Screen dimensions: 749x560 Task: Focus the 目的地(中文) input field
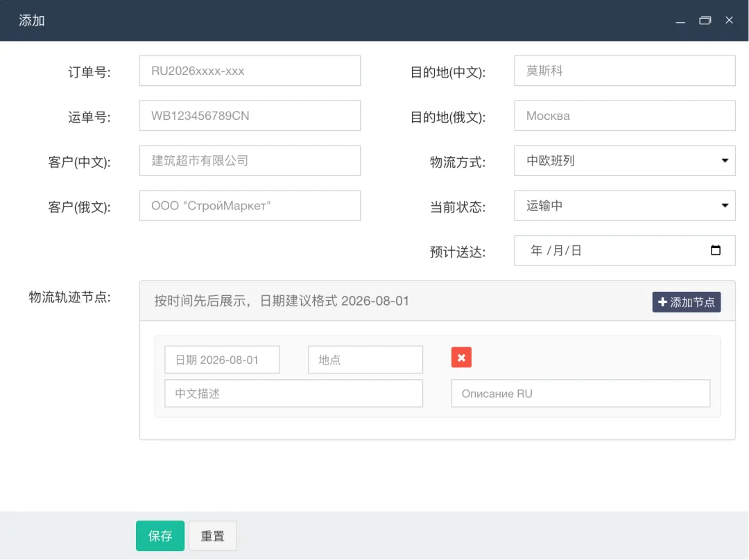coord(624,71)
